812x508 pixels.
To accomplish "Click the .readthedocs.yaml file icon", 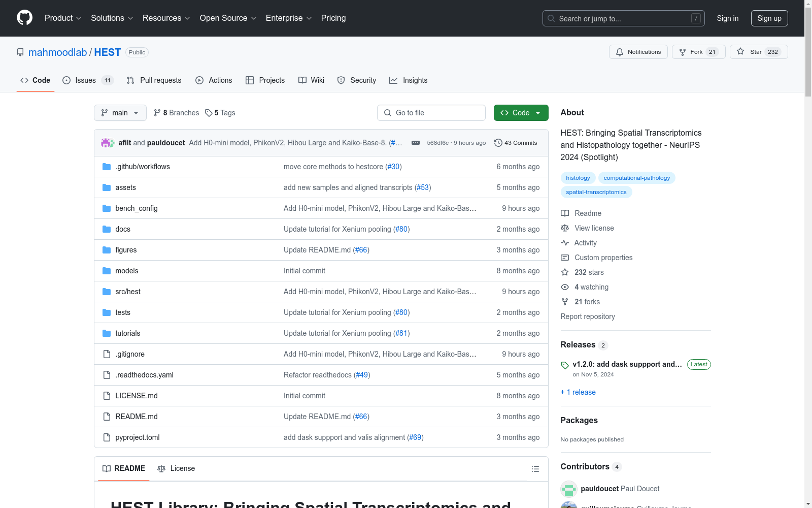I will [107, 375].
